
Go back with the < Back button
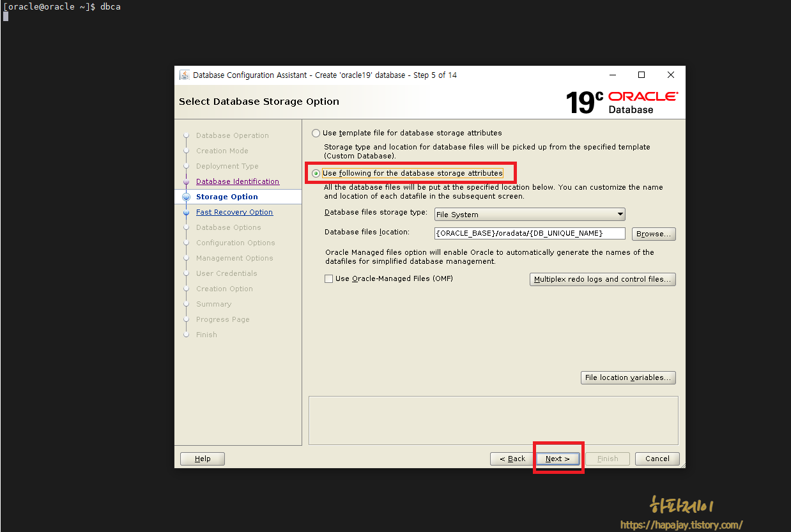[x=512, y=459]
